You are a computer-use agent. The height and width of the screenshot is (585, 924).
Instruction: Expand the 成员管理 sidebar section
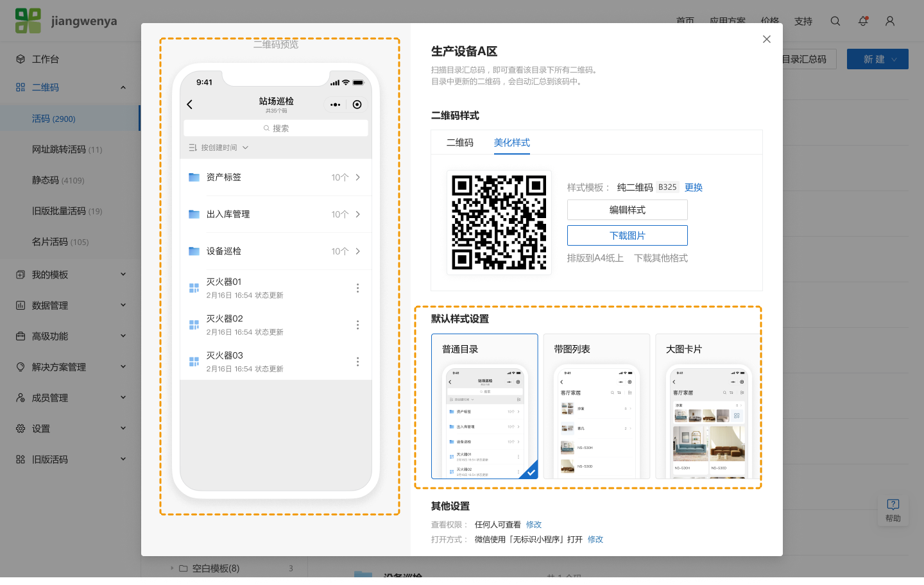click(x=123, y=398)
